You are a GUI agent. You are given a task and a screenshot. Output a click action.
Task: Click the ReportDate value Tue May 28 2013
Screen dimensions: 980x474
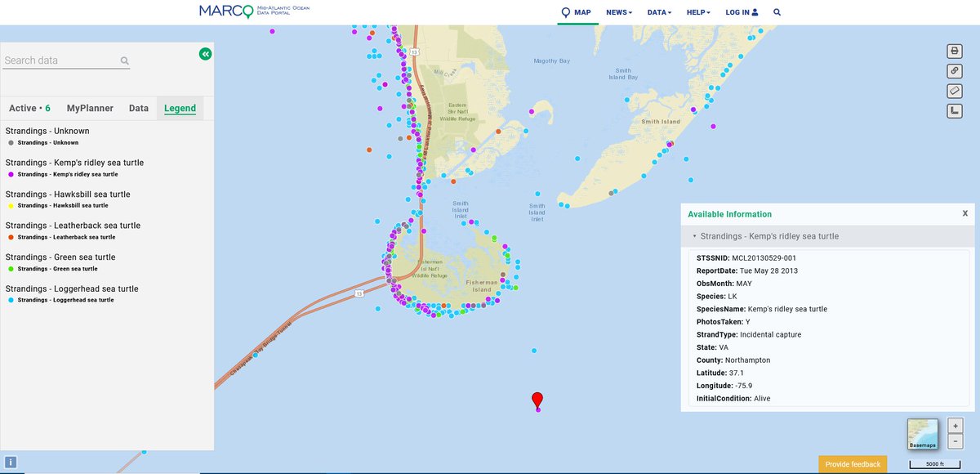(768, 271)
